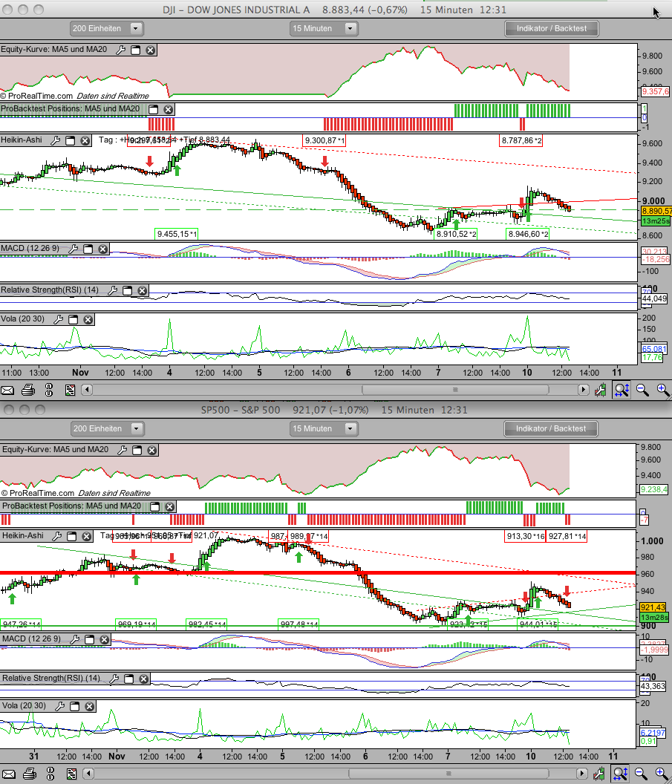The image size is (672, 784).
Task: Open wrench settings for SP500 Vola indicator
Action: 59,706
